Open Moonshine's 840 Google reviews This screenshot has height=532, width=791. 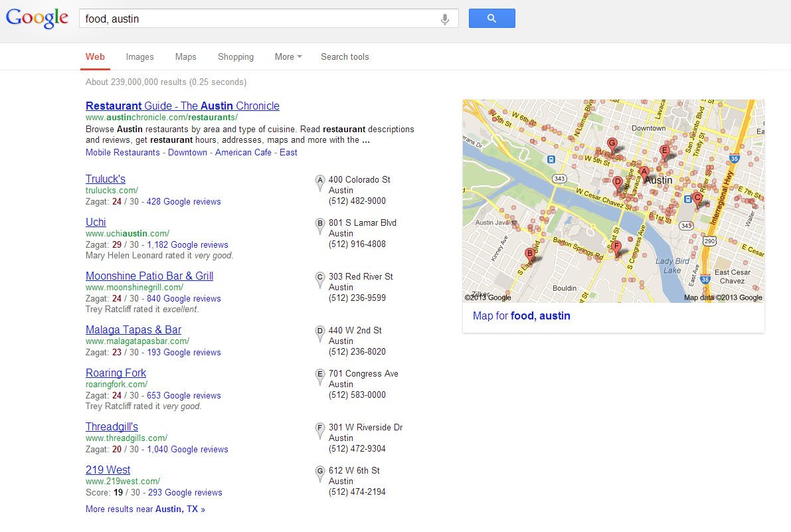[x=183, y=298]
